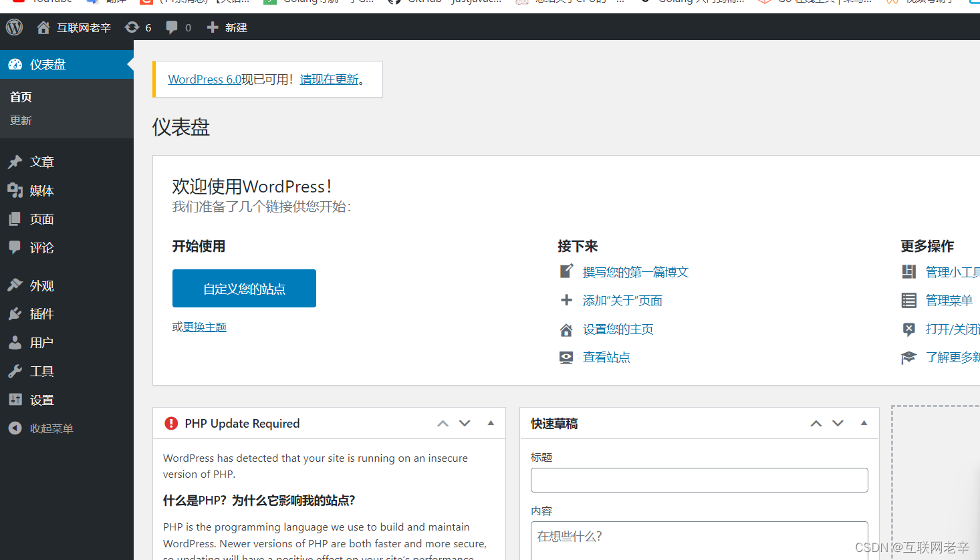
Task: Click the collapse arrow icon for 收起菜单
Action: (15, 428)
